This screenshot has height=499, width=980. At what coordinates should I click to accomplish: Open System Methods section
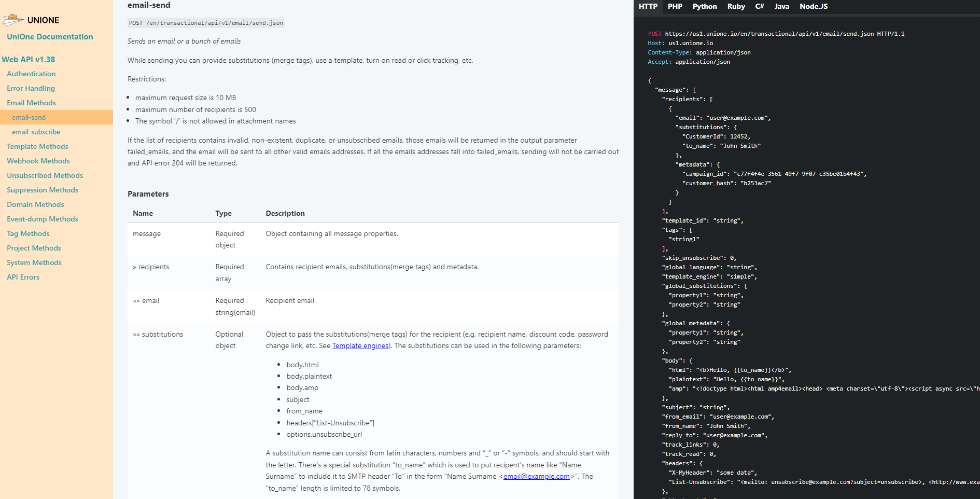(x=34, y=263)
